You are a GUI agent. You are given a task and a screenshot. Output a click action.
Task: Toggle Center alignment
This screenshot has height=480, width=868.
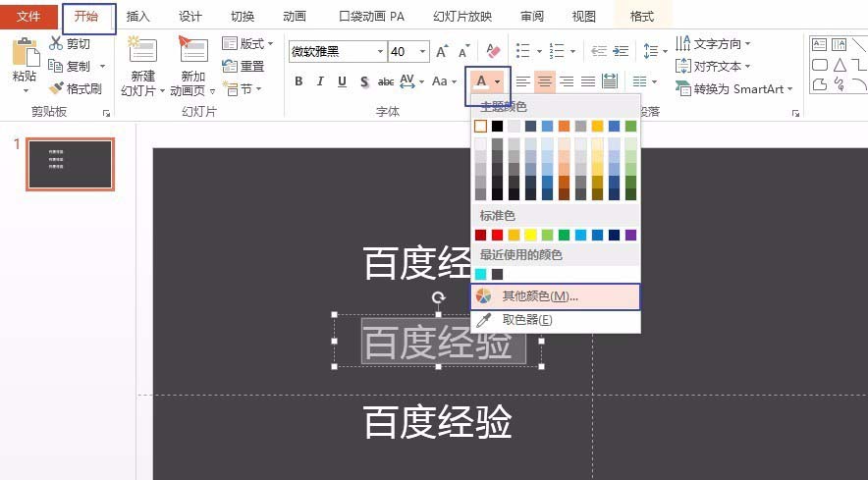[x=545, y=81]
